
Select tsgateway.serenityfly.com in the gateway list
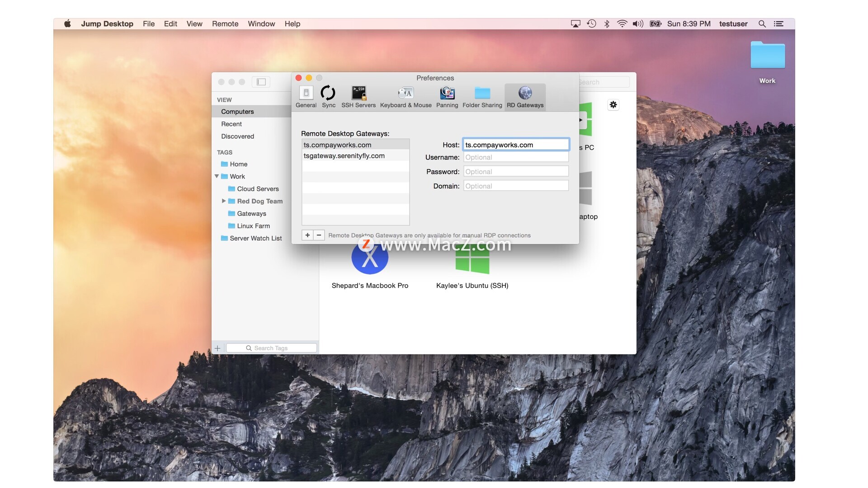355,155
